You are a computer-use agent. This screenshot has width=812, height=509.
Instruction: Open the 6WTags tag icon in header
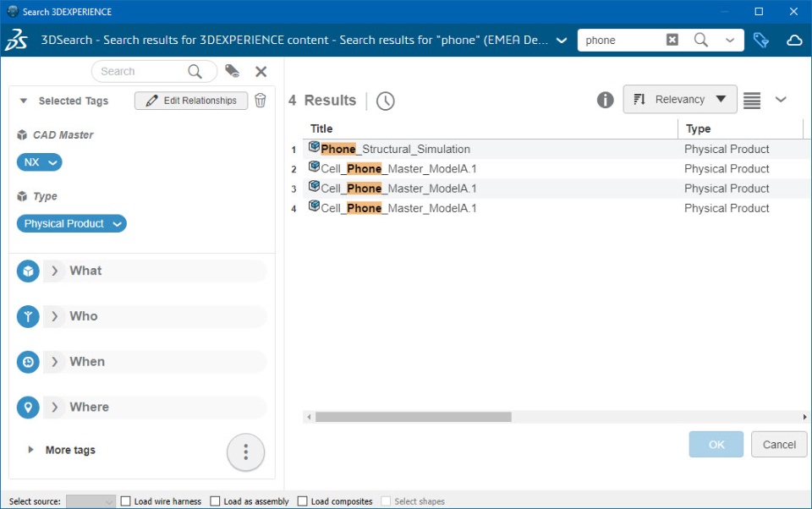coord(760,40)
